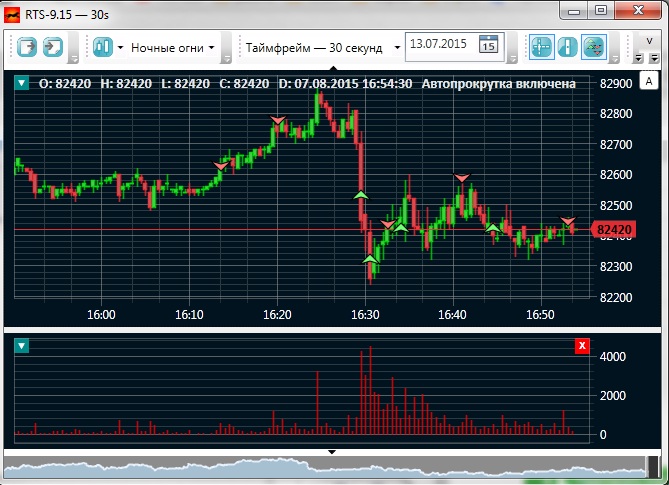The height and width of the screenshot is (485, 669).
Task: Click the 'D: 07.08.2015 16:54:30' timestamp
Action: tap(345, 84)
